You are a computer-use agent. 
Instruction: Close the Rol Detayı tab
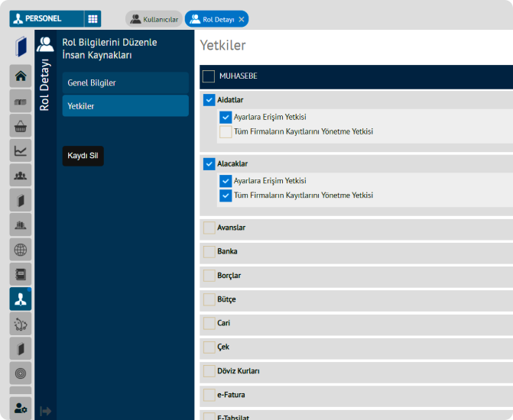click(x=242, y=19)
